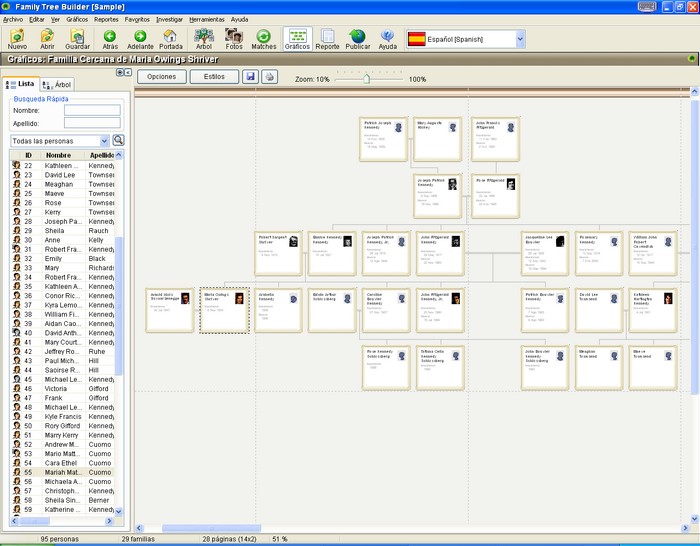The width and height of the screenshot is (700, 546).
Task: Switch to the Árbol tab
Action: point(57,84)
